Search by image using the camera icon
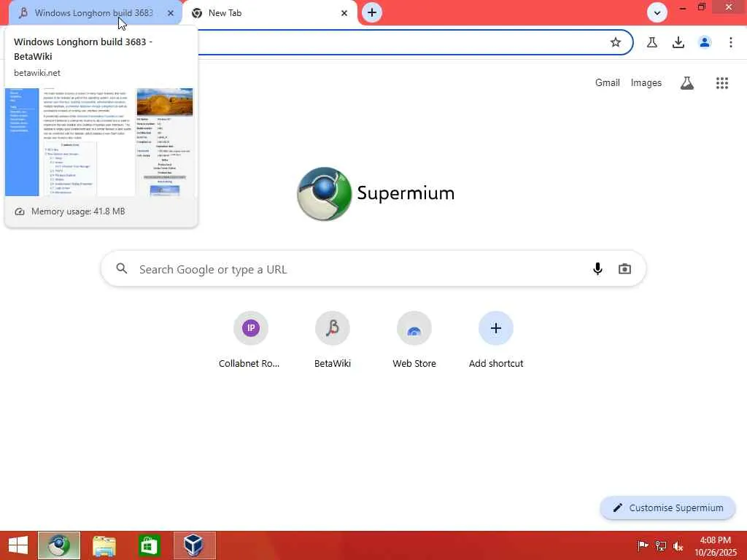Image resolution: width=747 pixels, height=560 pixels. [624, 269]
